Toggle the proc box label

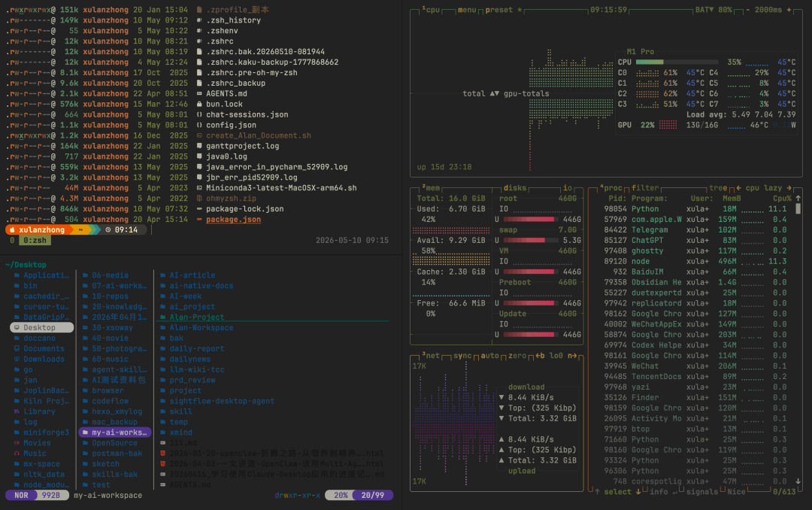tap(611, 187)
